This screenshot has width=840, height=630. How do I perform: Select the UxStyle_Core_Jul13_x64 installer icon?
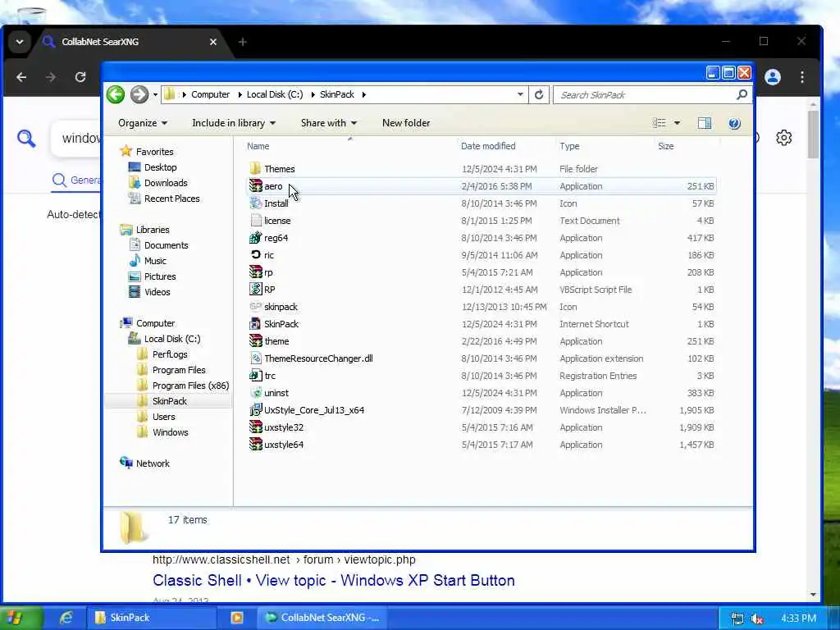[x=256, y=410]
